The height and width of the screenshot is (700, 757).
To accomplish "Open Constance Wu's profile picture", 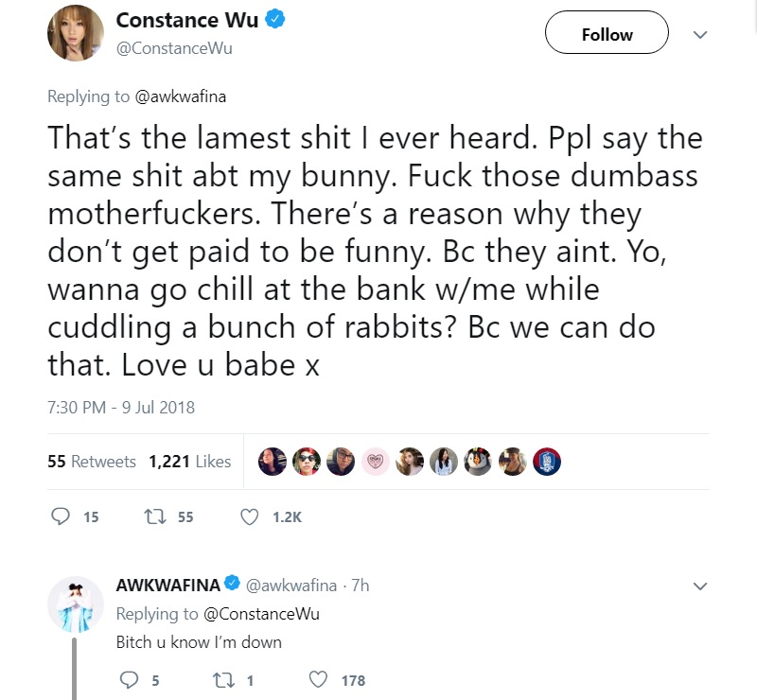I will [x=76, y=33].
